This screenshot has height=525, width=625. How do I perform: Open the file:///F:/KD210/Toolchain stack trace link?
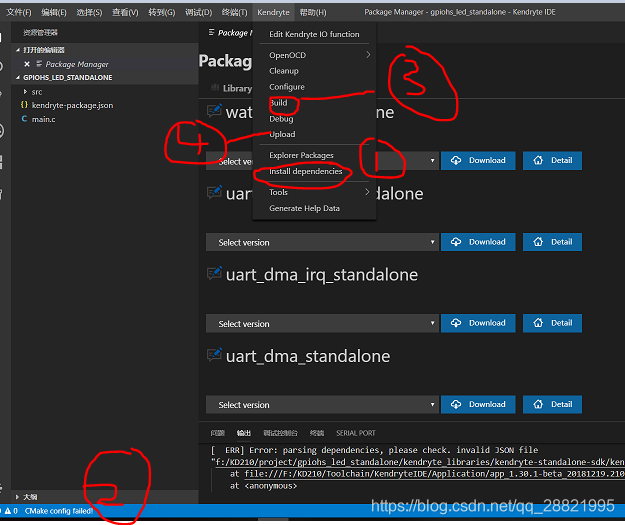tap(434, 474)
